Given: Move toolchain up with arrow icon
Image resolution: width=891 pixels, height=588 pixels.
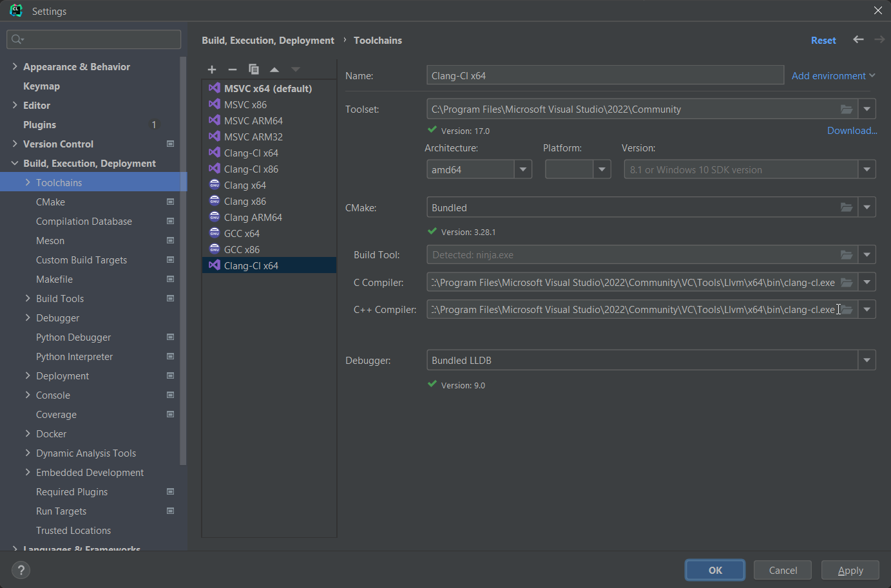Looking at the screenshot, I should tap(274, 70).
